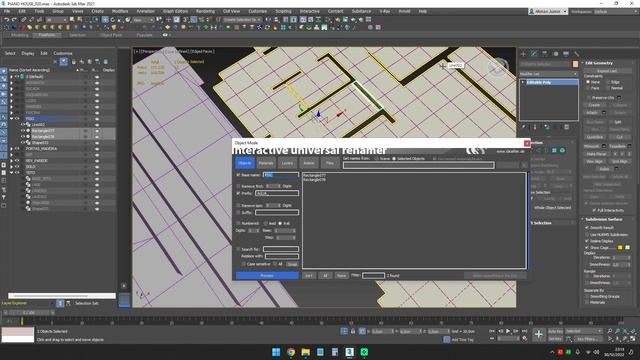Click the Undo arrow in the main toolbar

click(x=7, y=19)
